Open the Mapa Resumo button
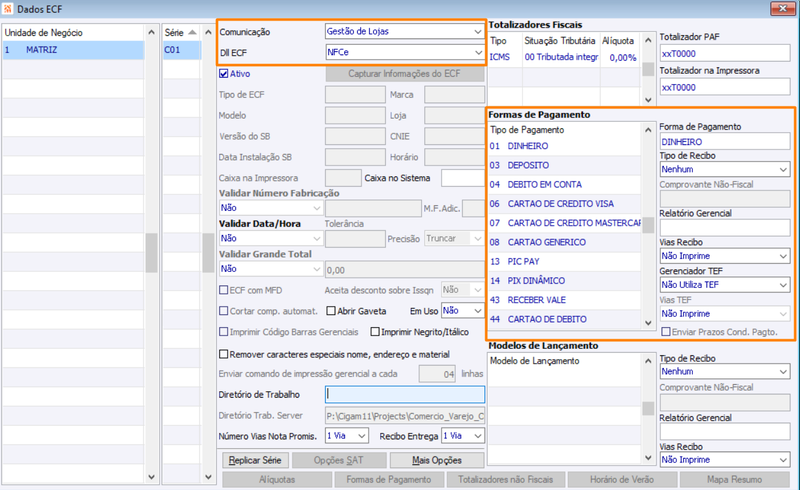The image size is (800, 490). click(x=735, y=480)
